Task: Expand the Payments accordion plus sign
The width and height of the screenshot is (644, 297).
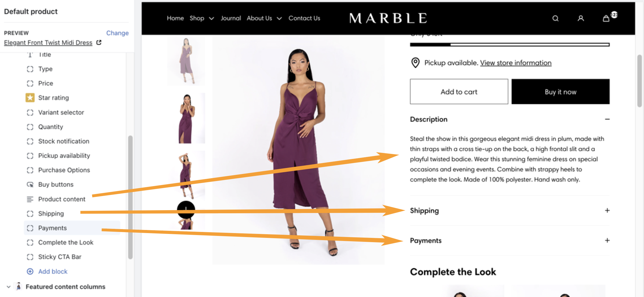Action: [x=607, y=240]
